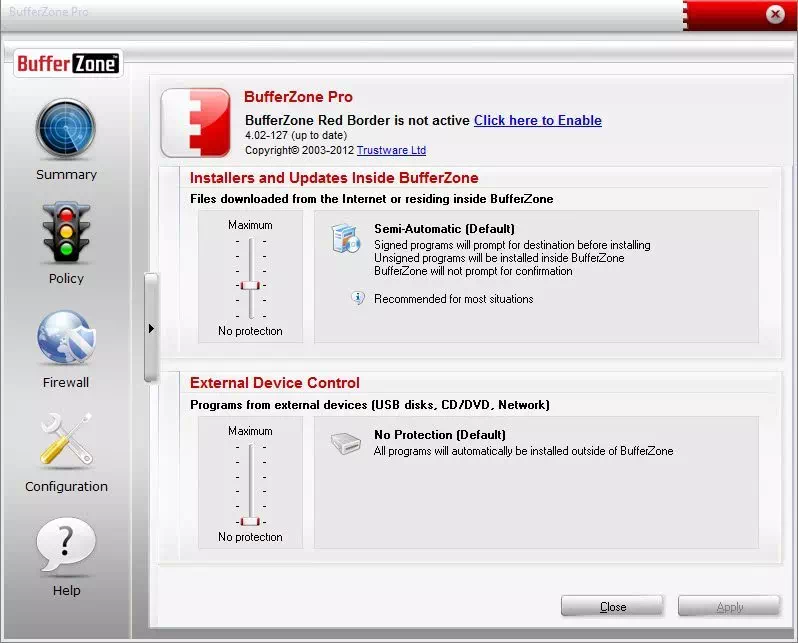Click the 'Semi-Automatic (Default)' heading
This screenshot has height=643, width=798.
pos(444,229)
